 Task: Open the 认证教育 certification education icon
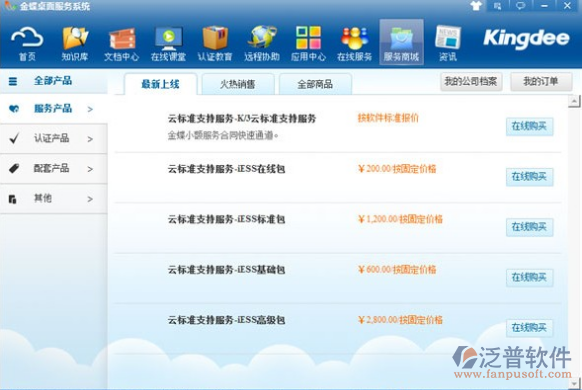[215, 43]
